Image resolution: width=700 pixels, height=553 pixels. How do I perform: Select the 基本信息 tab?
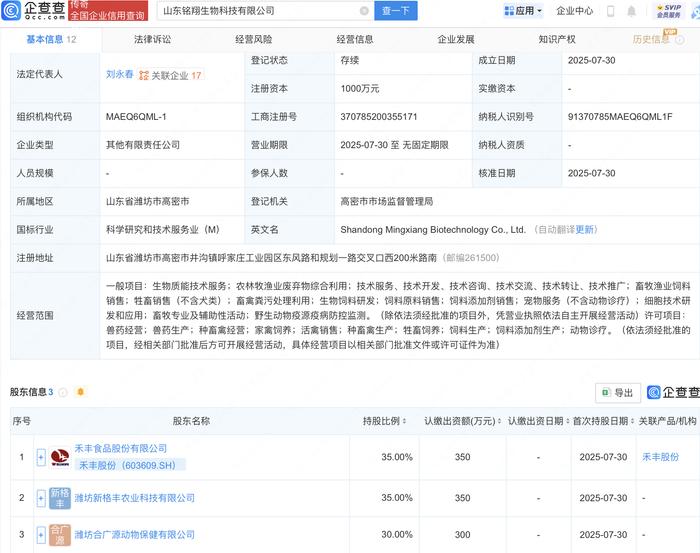pos(51,39)
